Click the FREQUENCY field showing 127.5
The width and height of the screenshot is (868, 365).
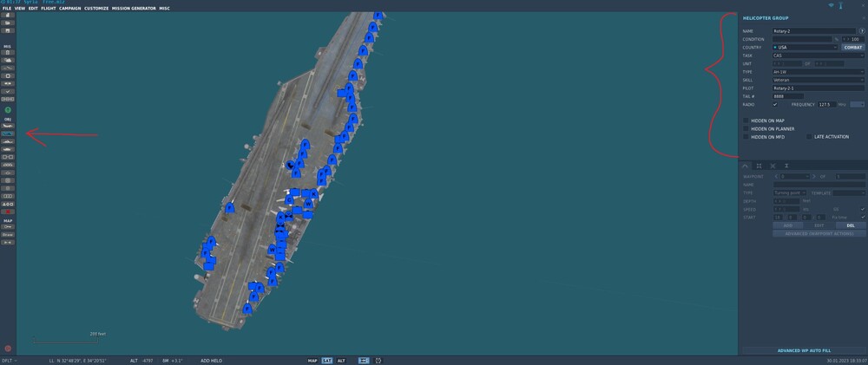(x=827, y=104)
